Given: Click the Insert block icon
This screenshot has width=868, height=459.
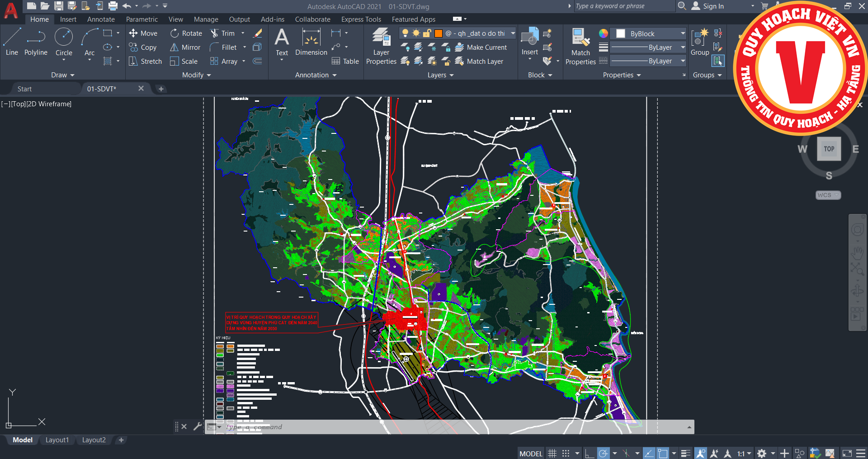Looking at the screenshot, I should pyautogui.click(x=529, y=41).
